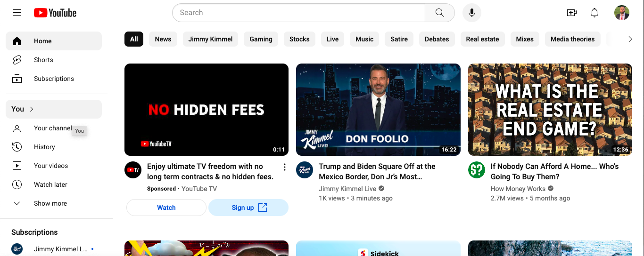644x256 pixels.
Task: Click the Your videos icon
Action: 17,166
